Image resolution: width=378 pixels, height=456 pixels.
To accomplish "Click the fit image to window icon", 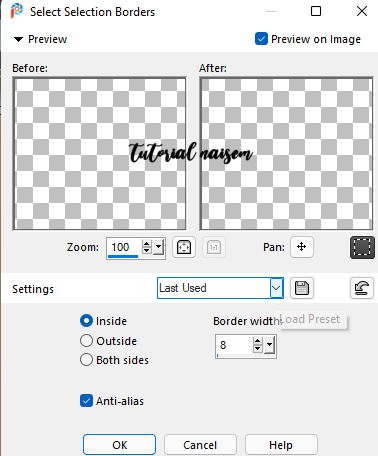I will (x=184, y=247).
